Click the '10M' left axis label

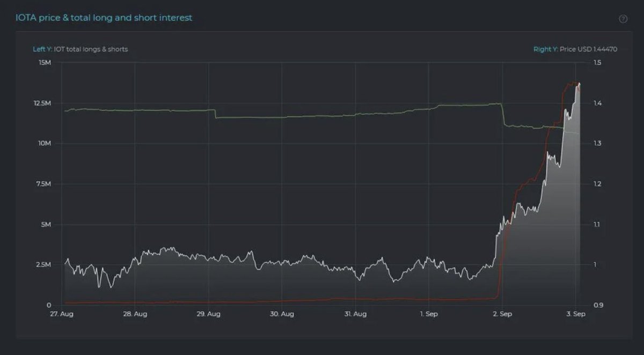(x=45, y=143)
